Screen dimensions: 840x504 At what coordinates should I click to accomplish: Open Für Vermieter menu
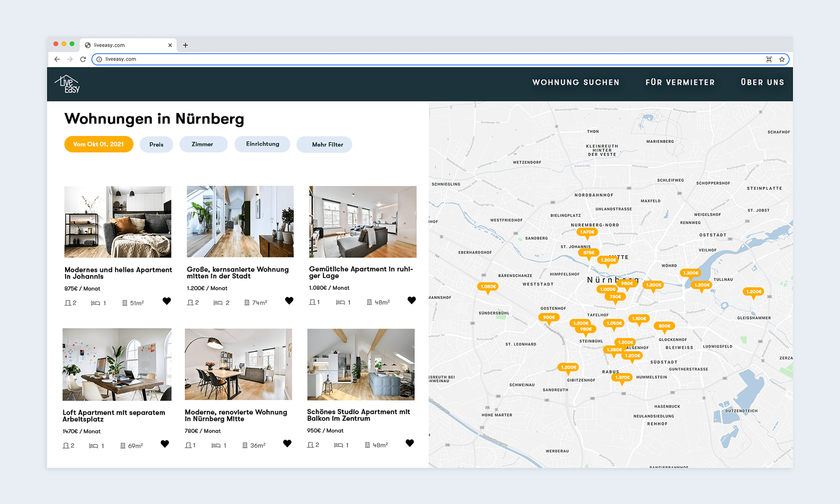(680, 82)
